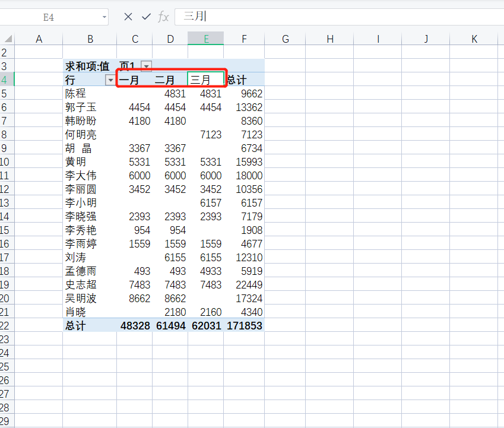Select column K header

[x=474, y=39]
